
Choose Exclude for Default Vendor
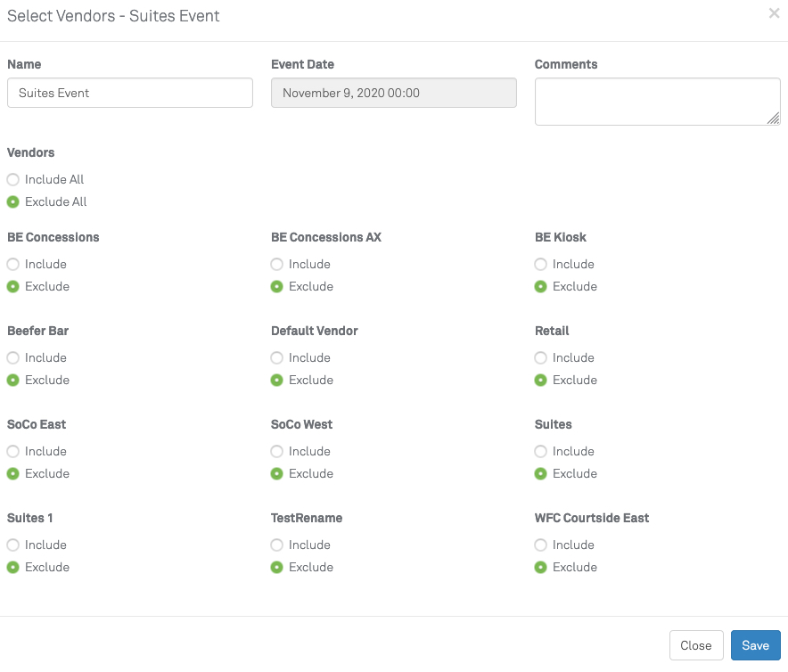276,380
